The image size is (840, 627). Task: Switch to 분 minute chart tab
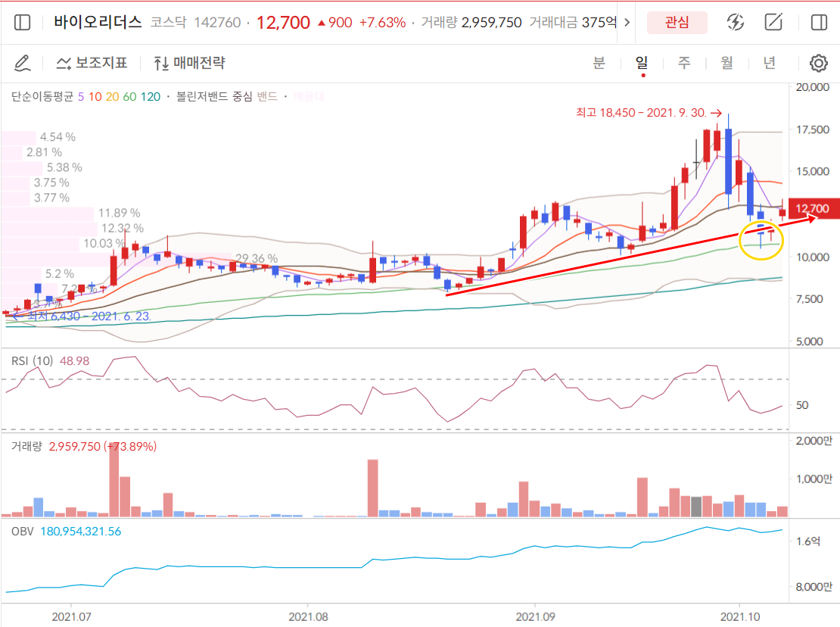pyautogui.click(x=599, y=63)
